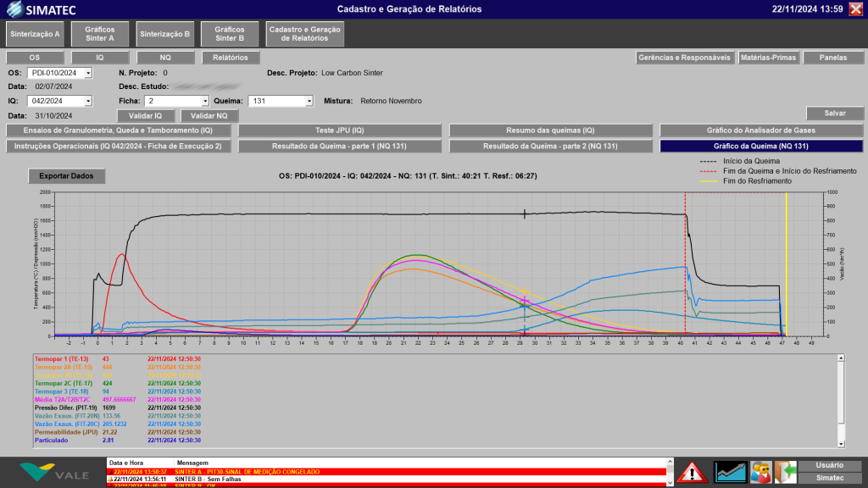
Task: Open the Ficha dropdown list
Action: coord(204,101)
